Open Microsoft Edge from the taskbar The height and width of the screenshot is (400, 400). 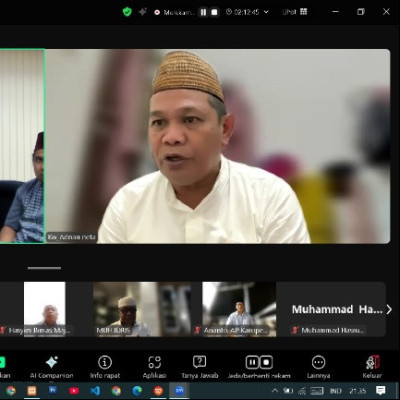coord(137,391)
